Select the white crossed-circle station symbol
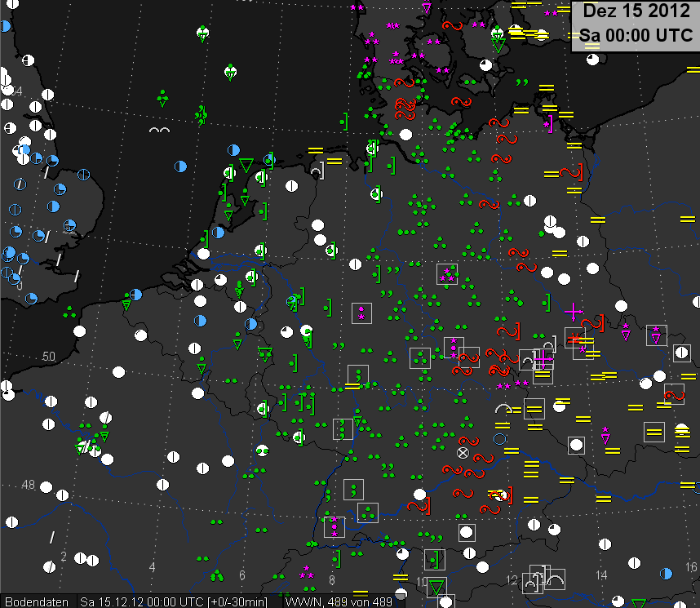The width and height of the screenshot is (700, 608). (x=463, y=452)
